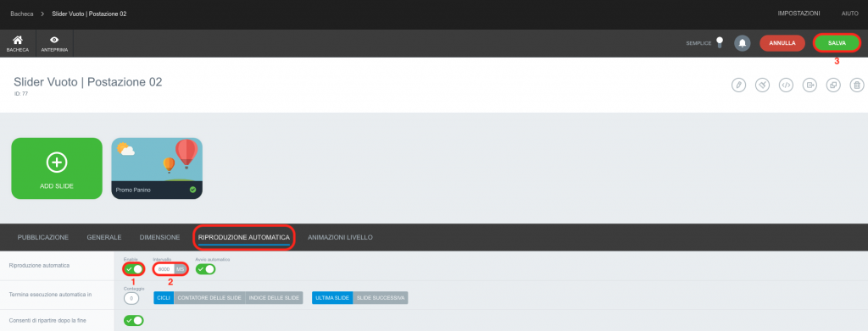The width and height of the screenshot is (868, 331).
Task: Open the RIPRODUZIONE AUTOMATICA tab
Action: coord(243,237)
